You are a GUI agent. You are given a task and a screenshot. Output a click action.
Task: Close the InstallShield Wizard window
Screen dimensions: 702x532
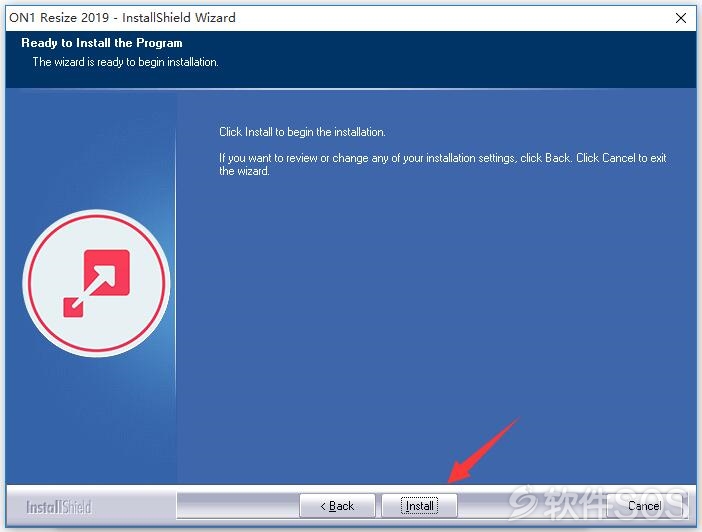[681, 18]
